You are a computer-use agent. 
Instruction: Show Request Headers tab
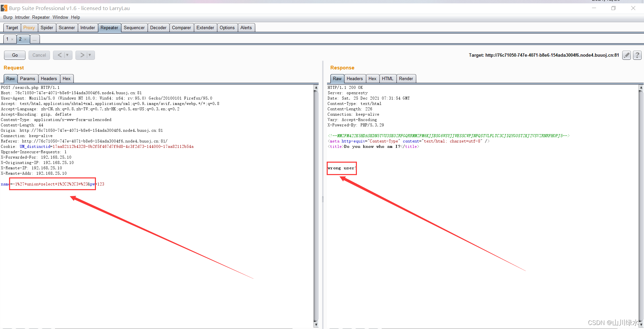pyautogui.click(x=49, y=79)
